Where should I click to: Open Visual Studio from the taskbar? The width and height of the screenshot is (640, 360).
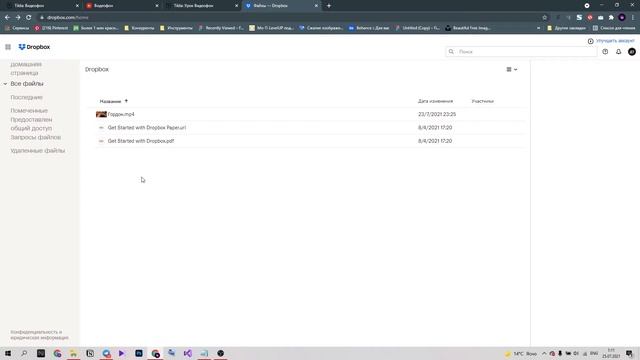tap(188, 353)
